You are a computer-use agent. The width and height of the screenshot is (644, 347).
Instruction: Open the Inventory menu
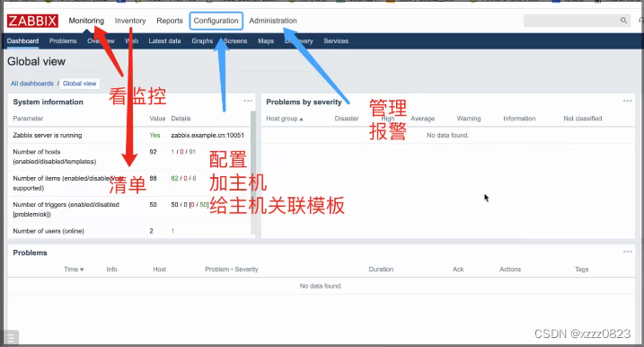(130, 21)
